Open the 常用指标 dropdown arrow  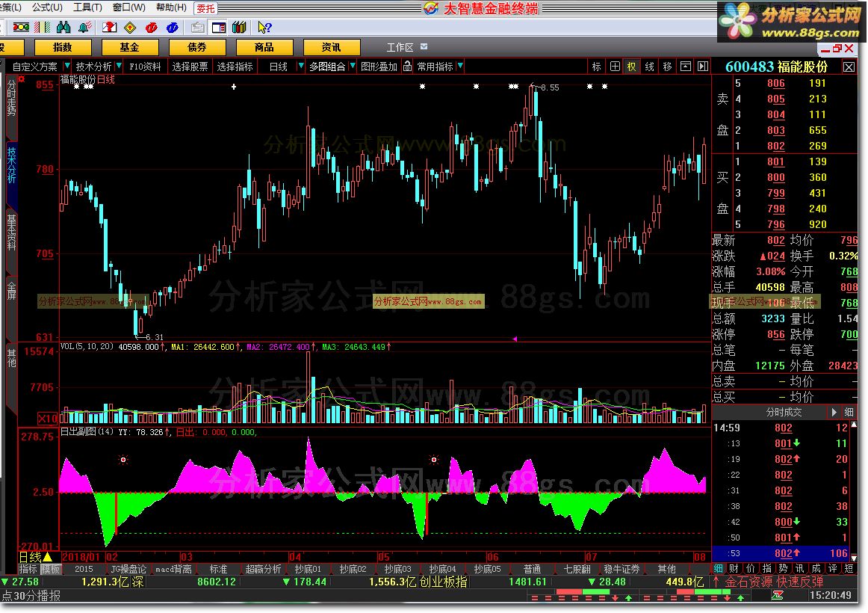[460, 66]
